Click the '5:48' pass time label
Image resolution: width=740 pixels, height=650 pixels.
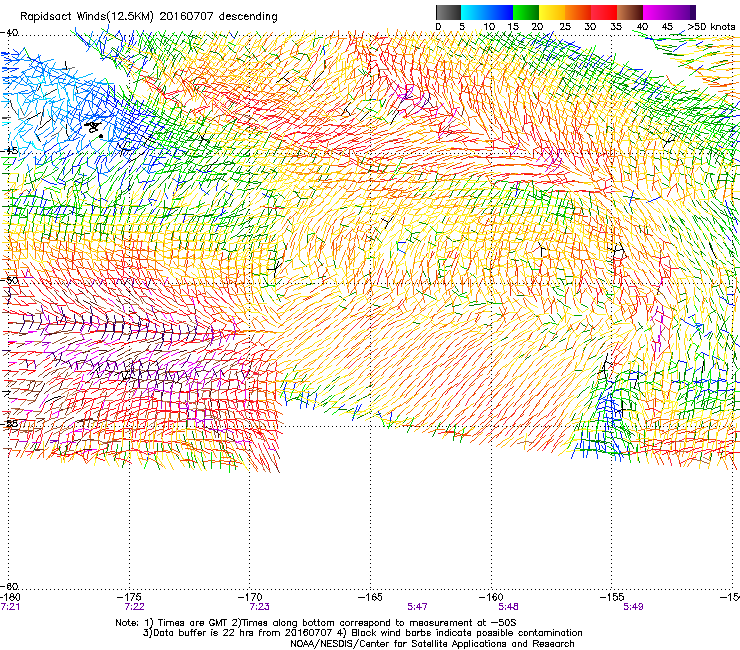[x=508, y=607]
